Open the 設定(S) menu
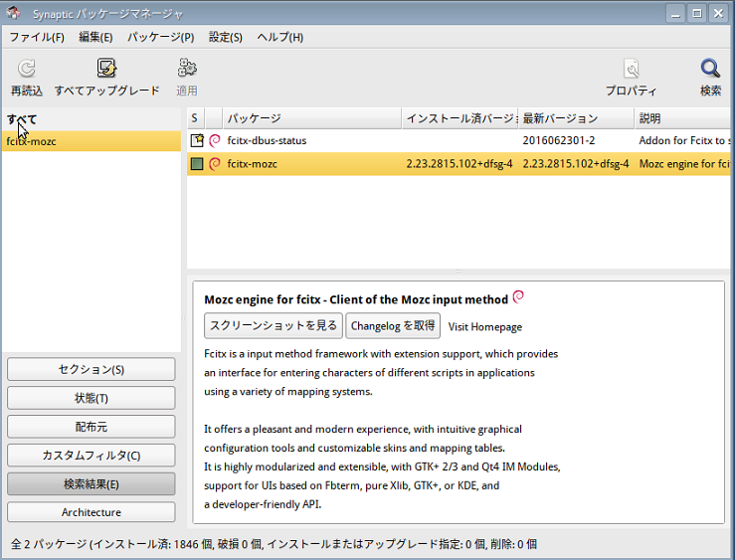The height and width of the screenshot is (560, 735). click(x=226, y=37)
